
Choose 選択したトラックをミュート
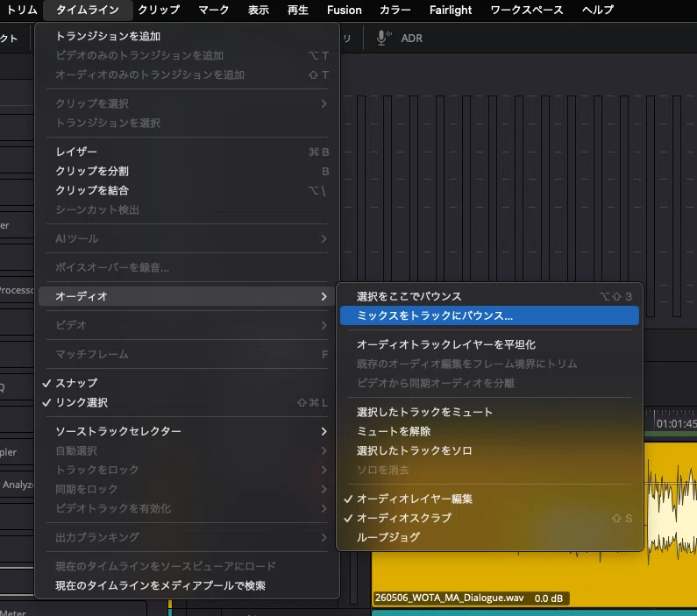[x=489, y=412]
